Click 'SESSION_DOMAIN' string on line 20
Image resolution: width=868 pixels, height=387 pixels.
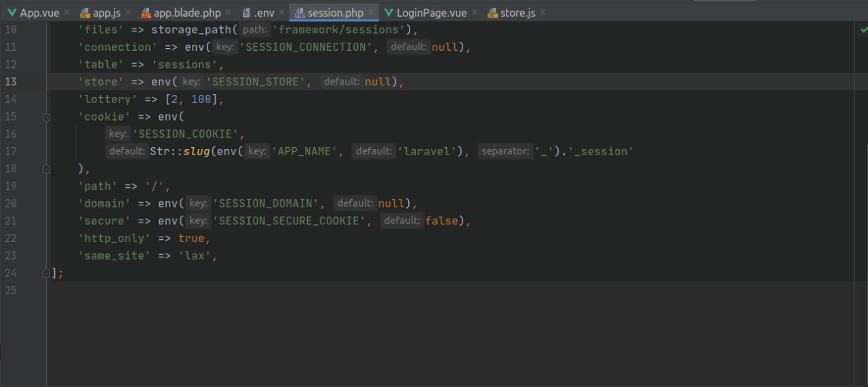point(266,203)
